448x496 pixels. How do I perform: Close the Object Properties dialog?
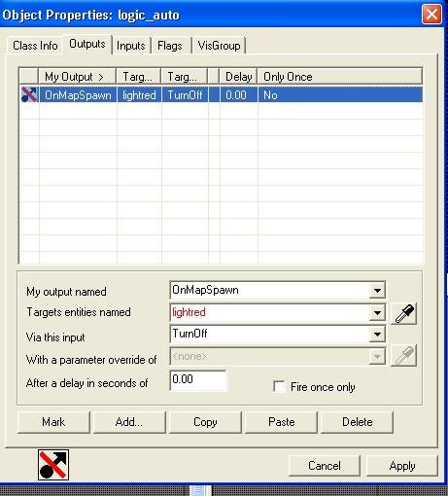coord(431,15)
